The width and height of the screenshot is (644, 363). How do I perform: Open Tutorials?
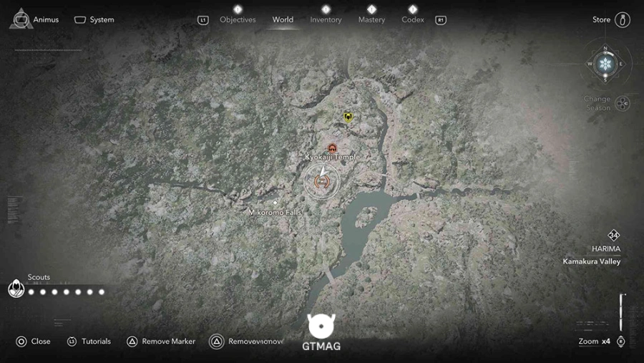click(x=89, y=342)
